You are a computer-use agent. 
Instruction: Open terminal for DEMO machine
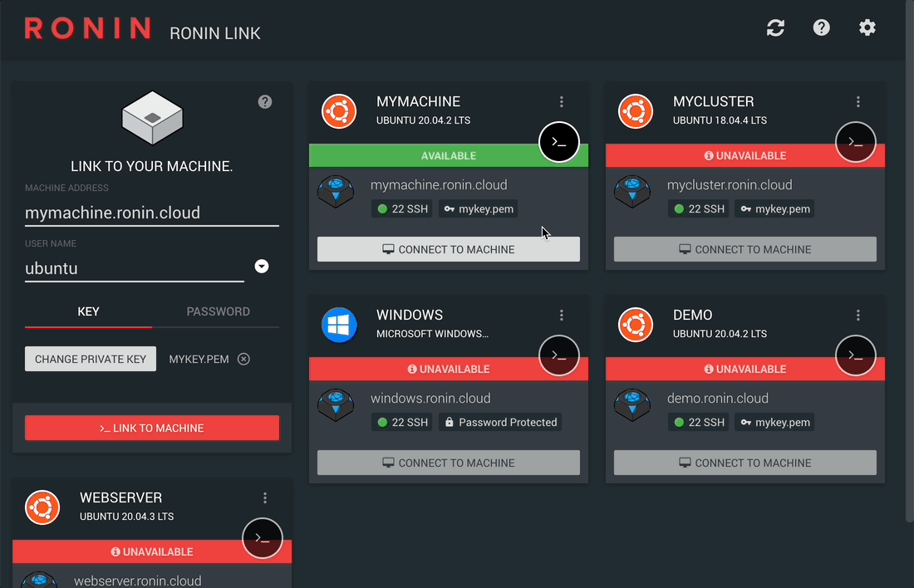coord(856,355)
